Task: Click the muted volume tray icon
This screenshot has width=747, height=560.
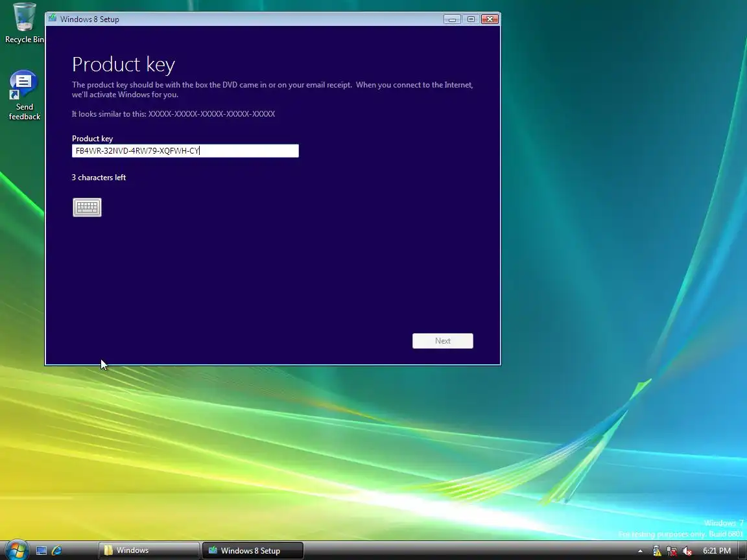Action: click(687, 551)
